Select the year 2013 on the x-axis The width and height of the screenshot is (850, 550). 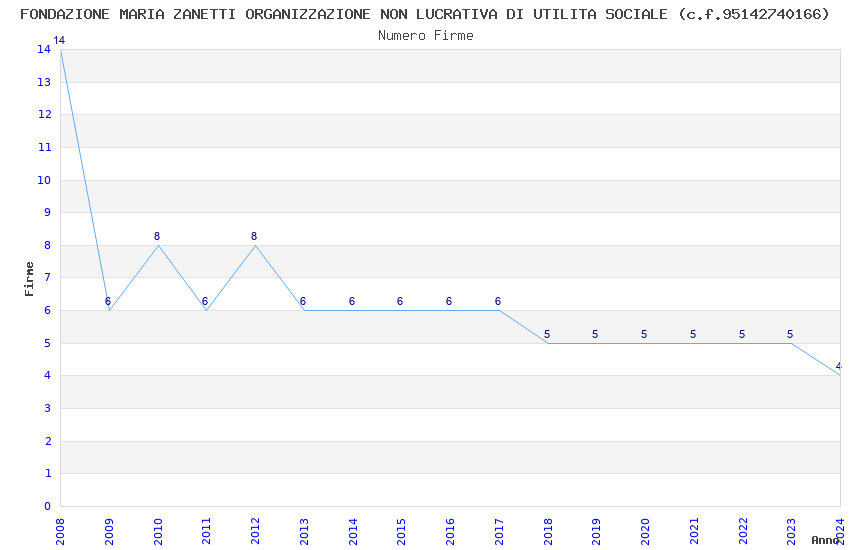point(304,531)
